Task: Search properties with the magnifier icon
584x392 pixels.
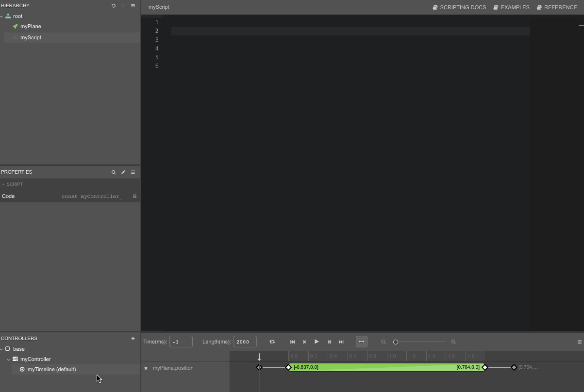Action: [114, 172]
